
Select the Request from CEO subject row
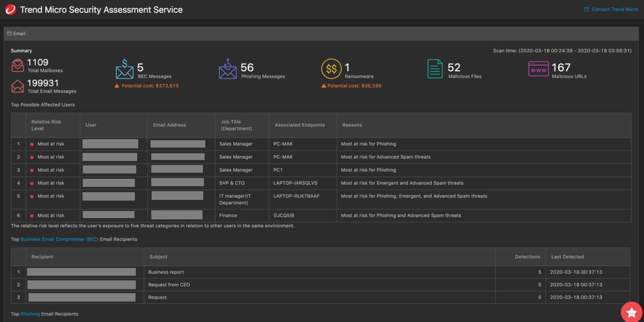click(x=169, y=285)
